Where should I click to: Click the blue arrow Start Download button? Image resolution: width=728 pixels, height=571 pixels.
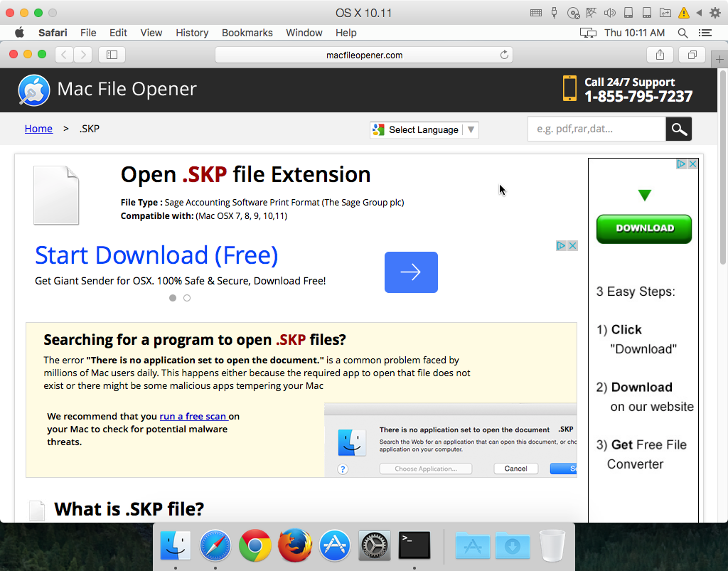pyautogui.click(x=411, y=272)
